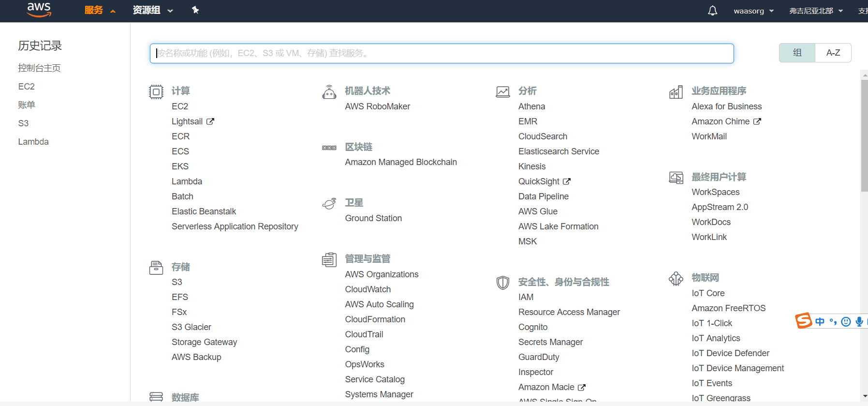Click the external link icon beside Lightsail

pyautogui.click(x=210, y=121)
